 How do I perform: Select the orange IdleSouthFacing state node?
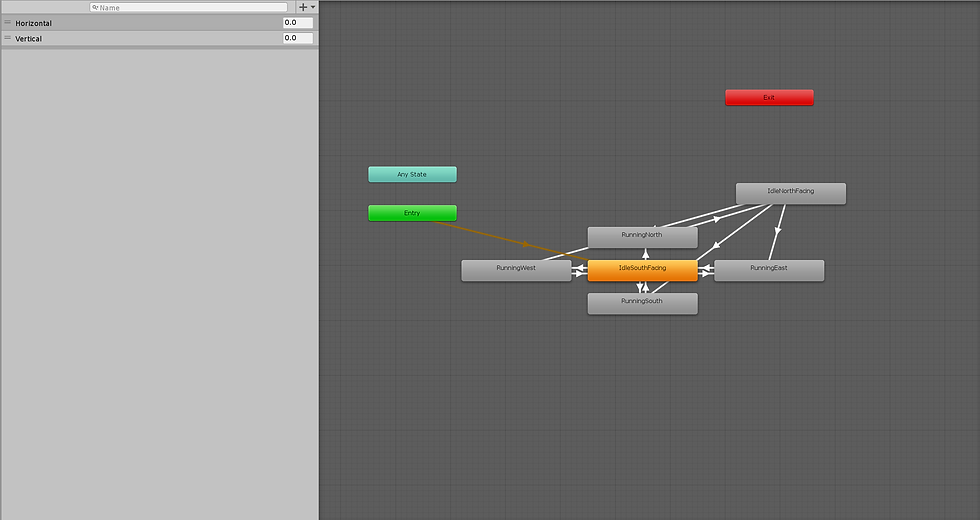[642, 271]
